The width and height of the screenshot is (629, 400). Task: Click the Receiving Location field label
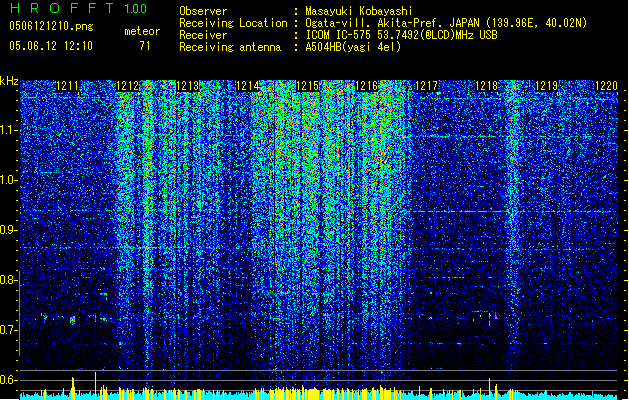click(233, 23)
